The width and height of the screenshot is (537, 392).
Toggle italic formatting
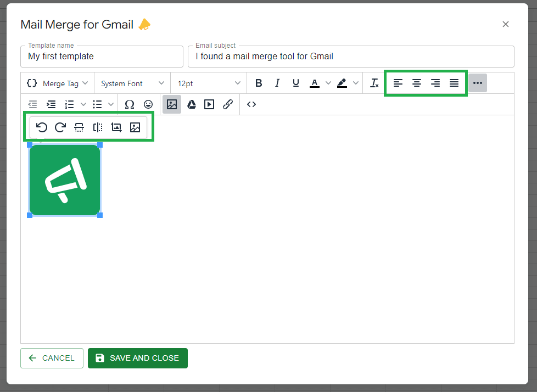click(277, 83)
